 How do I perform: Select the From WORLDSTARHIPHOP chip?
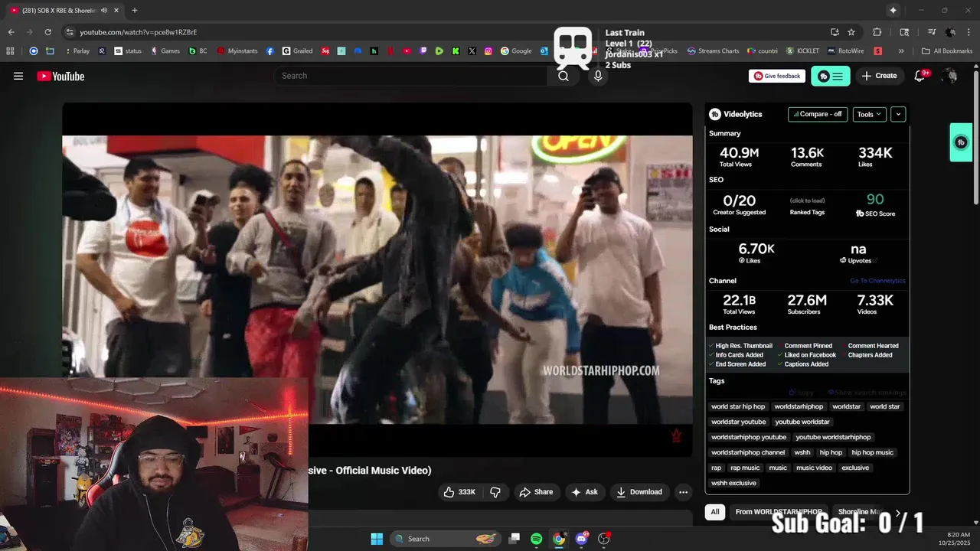tap(779, 512)
